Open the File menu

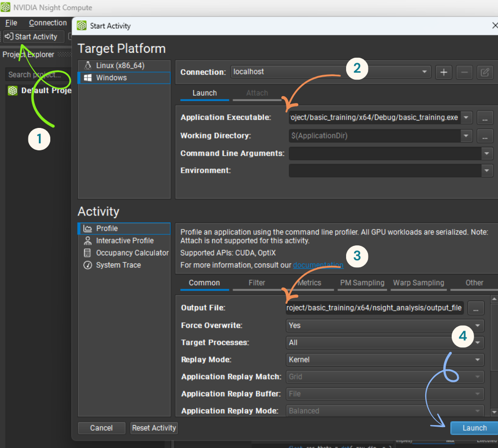click(x=11, y=23)
